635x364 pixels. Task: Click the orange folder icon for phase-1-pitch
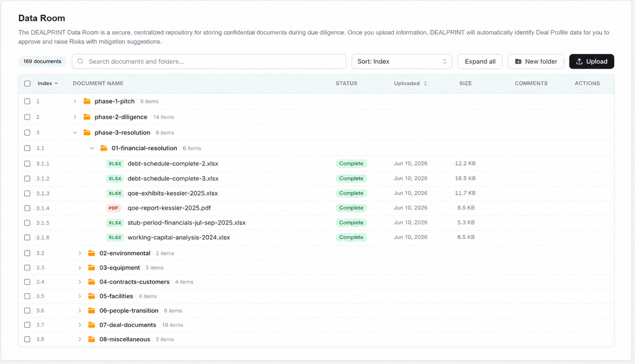87,101
